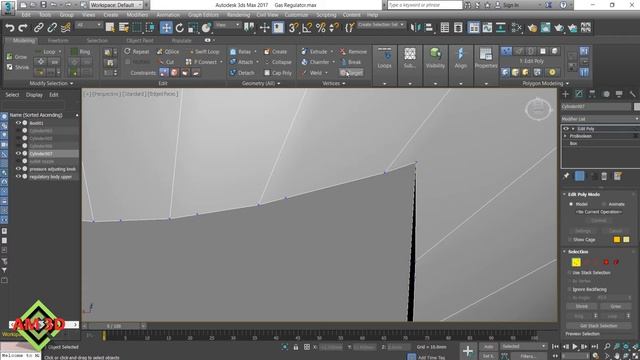640x360 pixels.
Task: Click the Grow button in Selection rollout
Action: pos(616,306)
